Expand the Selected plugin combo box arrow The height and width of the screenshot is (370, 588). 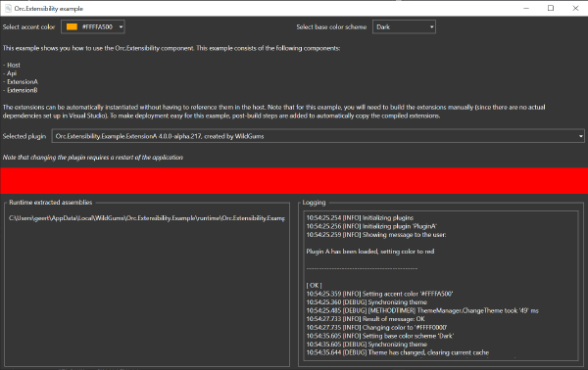point(580,136)
